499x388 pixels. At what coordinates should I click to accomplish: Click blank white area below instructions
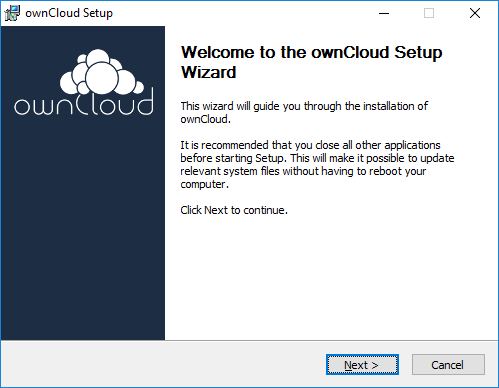(330, 277)
